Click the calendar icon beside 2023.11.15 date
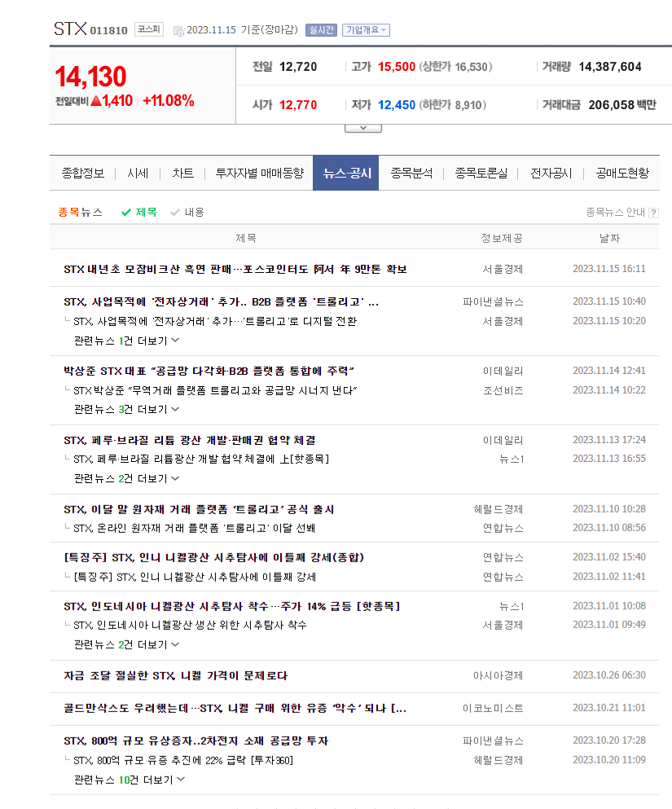The height and width of the screenshot is (809, 672). (x=178, y=31)
